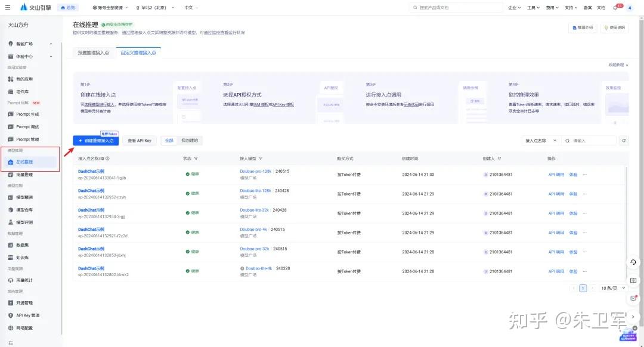Viewport: 644px width, 347px height.
Task: Click the 火山引擎 logo
Action: 36,7
